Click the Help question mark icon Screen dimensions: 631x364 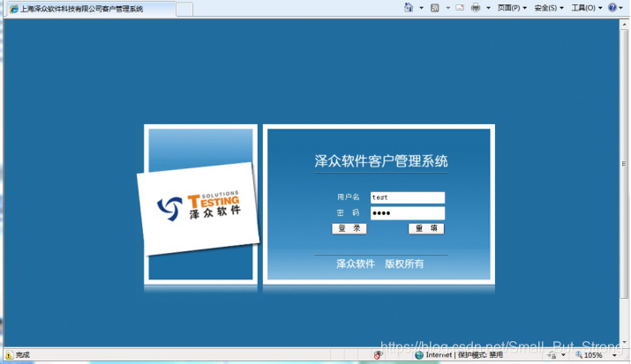coord(612,7)
